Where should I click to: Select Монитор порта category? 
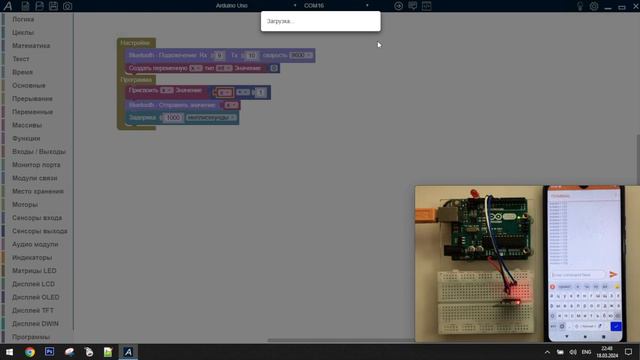coord(36,164)
